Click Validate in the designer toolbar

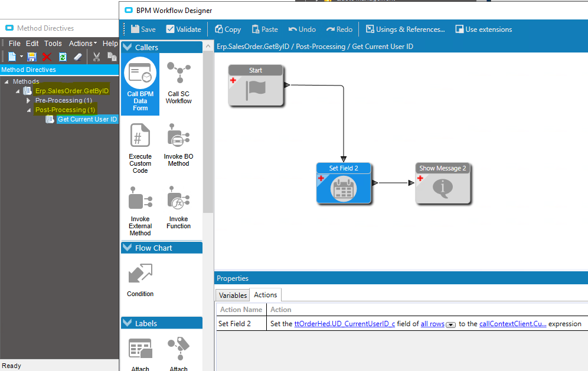click(184, 29)
